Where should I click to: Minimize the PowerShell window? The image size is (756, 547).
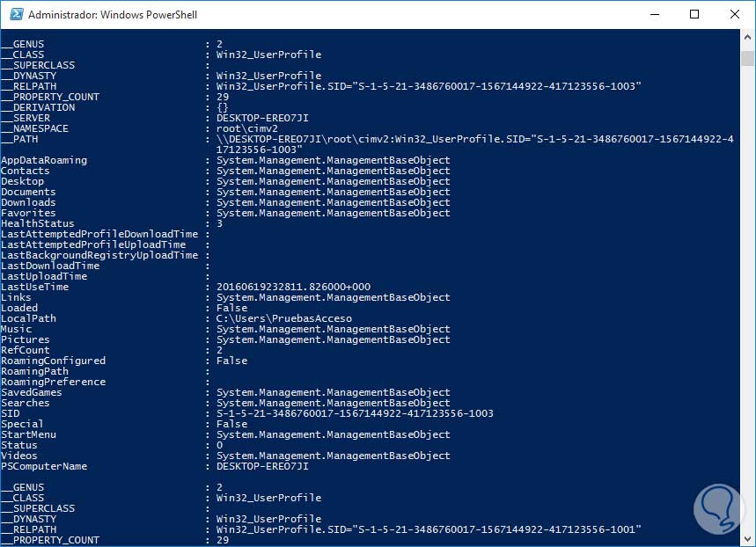652,15
